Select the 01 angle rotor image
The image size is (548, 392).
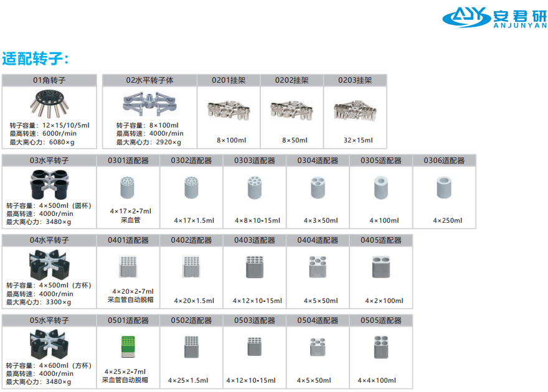point(49,104)
